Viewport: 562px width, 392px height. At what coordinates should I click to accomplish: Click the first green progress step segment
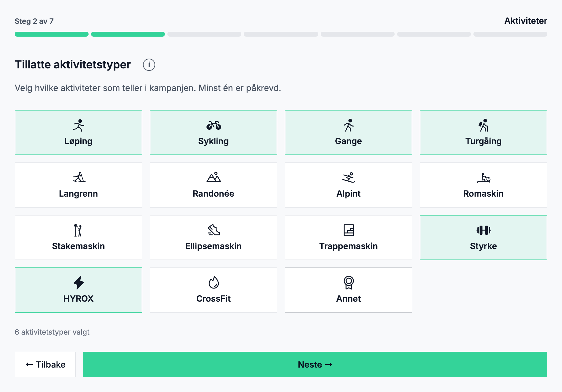click(52, 34)
